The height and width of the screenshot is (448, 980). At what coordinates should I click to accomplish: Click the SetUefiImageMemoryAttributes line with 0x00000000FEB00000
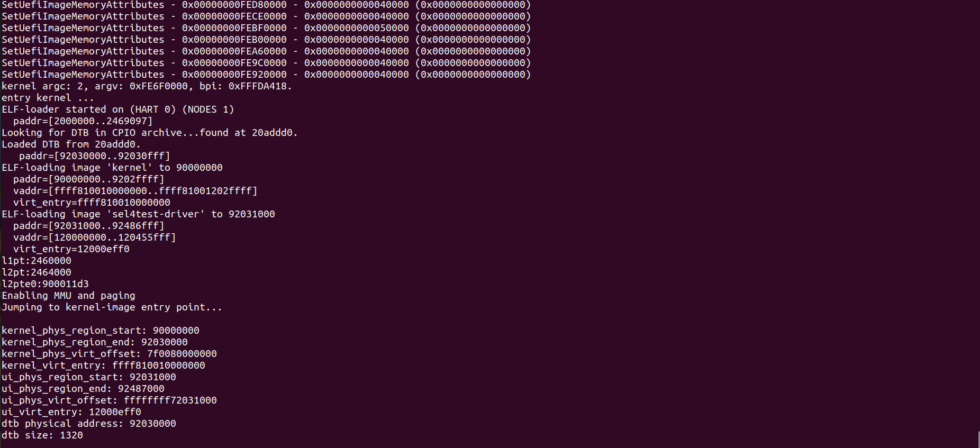pos(266,40)
